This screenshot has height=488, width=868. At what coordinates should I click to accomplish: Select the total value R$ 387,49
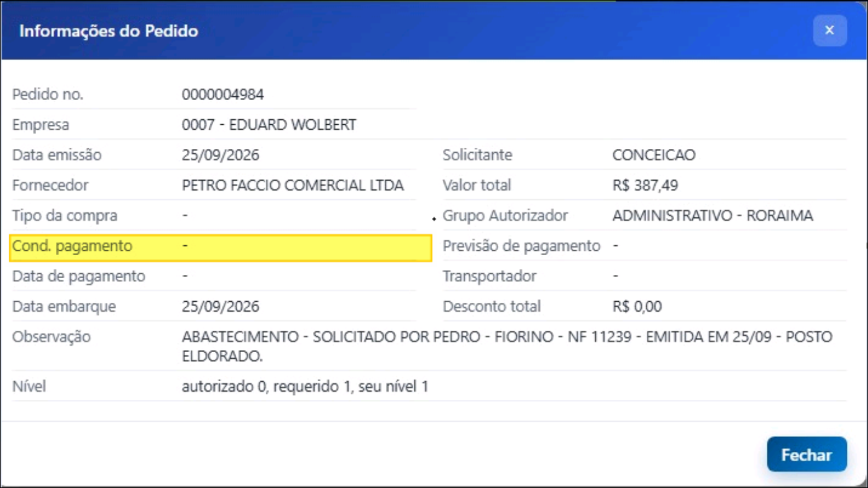[x=645, y=186]
